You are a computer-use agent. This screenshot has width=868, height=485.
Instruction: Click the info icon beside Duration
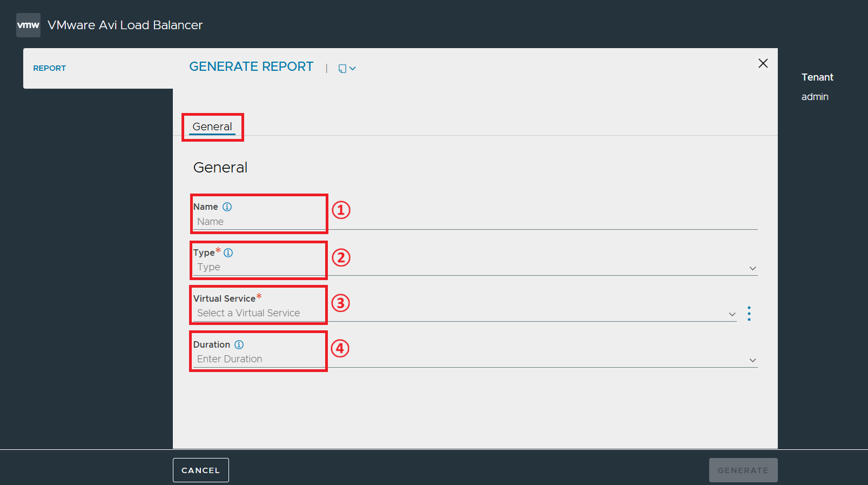coord(239,344)
